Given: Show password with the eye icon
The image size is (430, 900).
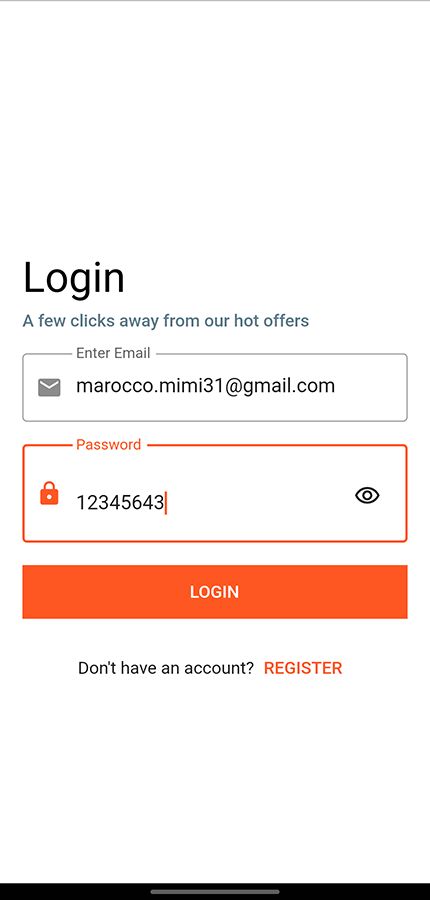Looking at the screenshot, I should [x=367, y=495].
